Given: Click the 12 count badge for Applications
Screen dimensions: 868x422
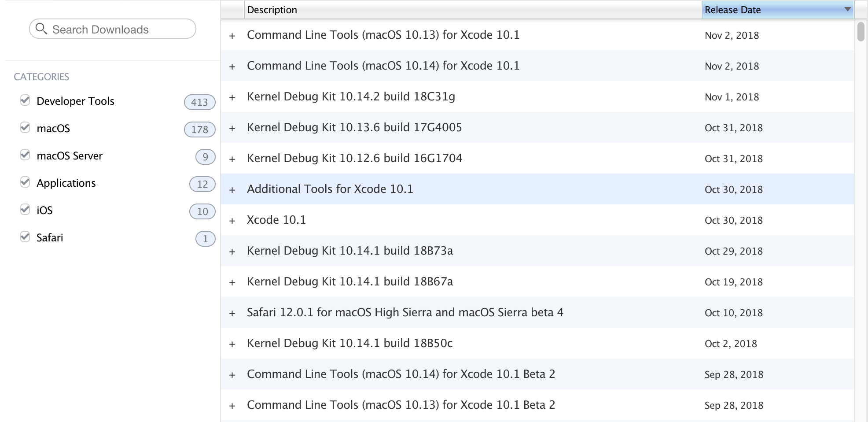Looking at the screenshot, I should click(x=202, y=184).
